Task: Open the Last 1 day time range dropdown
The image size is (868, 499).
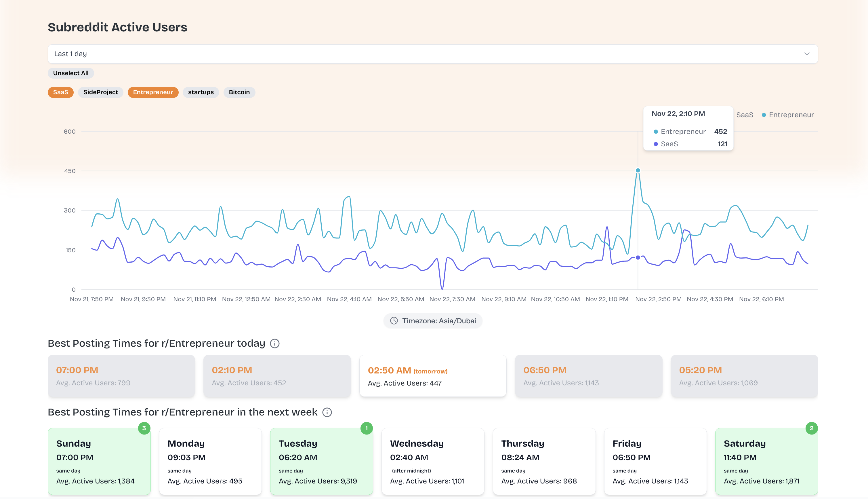Action: 432,54
